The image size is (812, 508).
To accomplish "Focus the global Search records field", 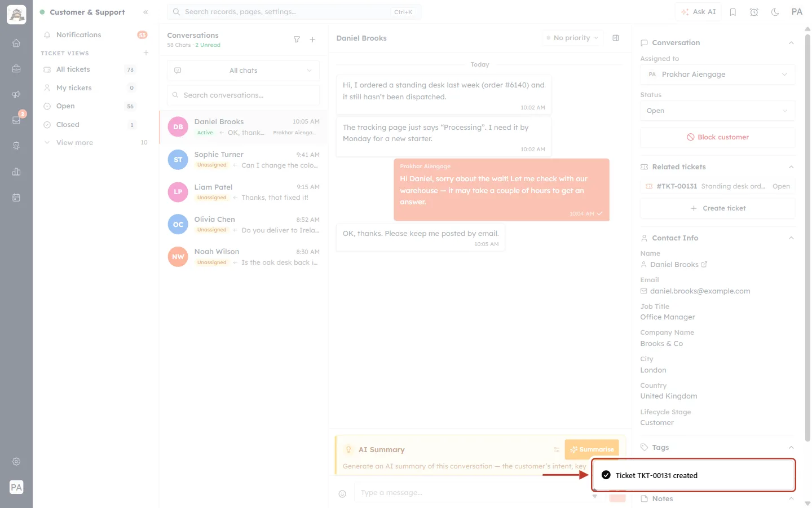I will [294, 12].
